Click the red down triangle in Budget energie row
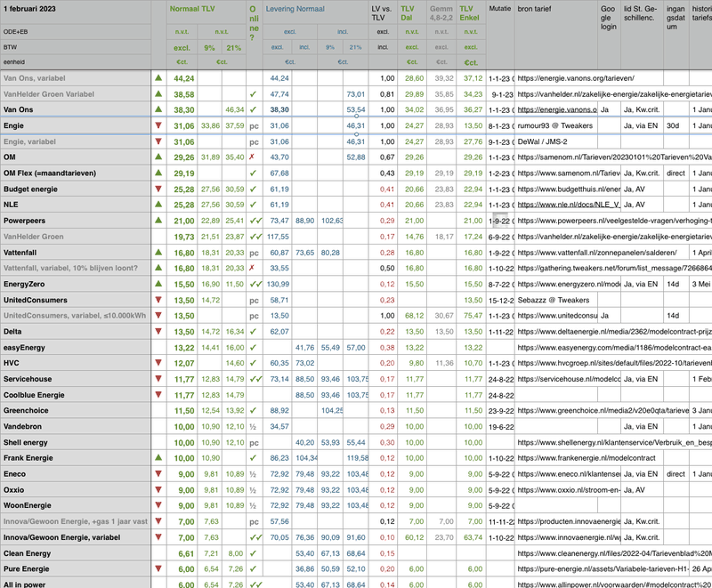Screen dimensions: 712x588 point(158,189)
